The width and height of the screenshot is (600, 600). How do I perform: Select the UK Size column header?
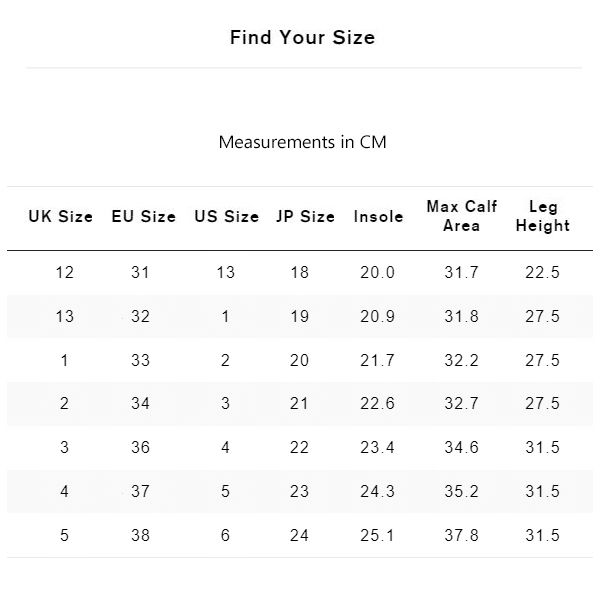61,216
